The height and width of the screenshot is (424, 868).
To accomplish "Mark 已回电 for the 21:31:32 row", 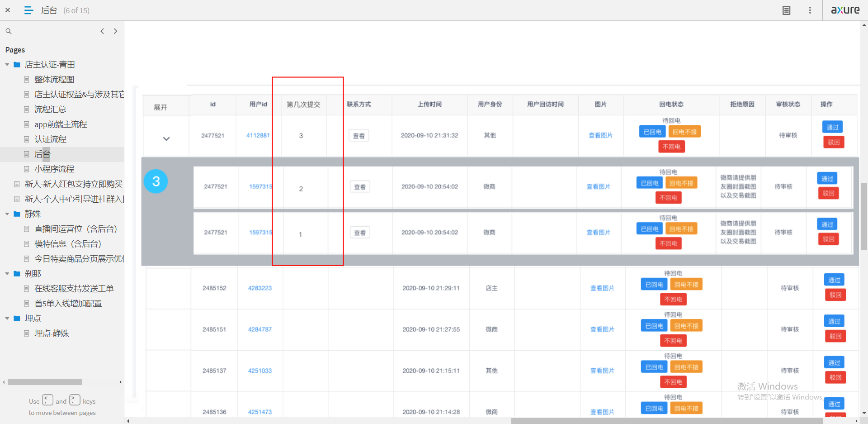I will click(x=652, y=132).
